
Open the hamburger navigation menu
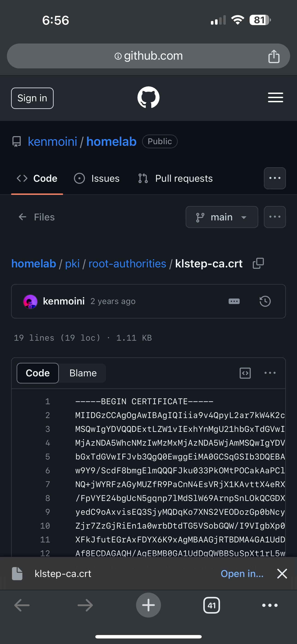click(275, 97)
